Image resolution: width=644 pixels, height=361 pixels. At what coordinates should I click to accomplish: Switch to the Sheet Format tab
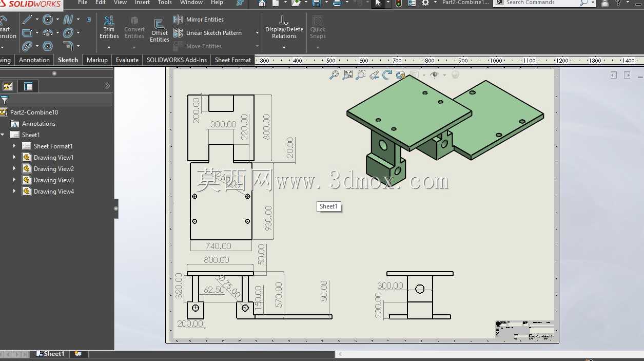(x=233, y=60)
